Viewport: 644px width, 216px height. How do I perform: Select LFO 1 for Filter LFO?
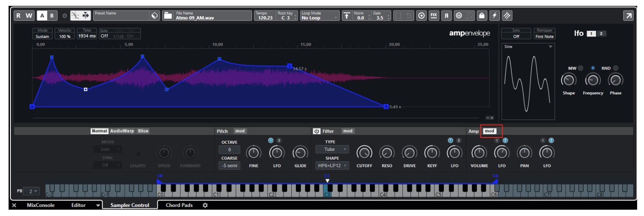(x=450, y=141)
